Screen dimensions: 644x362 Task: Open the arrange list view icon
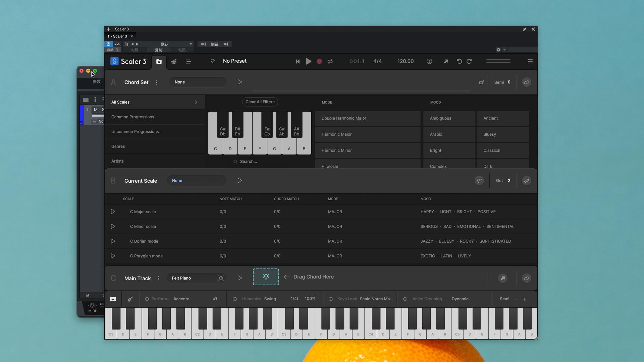(x=188, y=62)
